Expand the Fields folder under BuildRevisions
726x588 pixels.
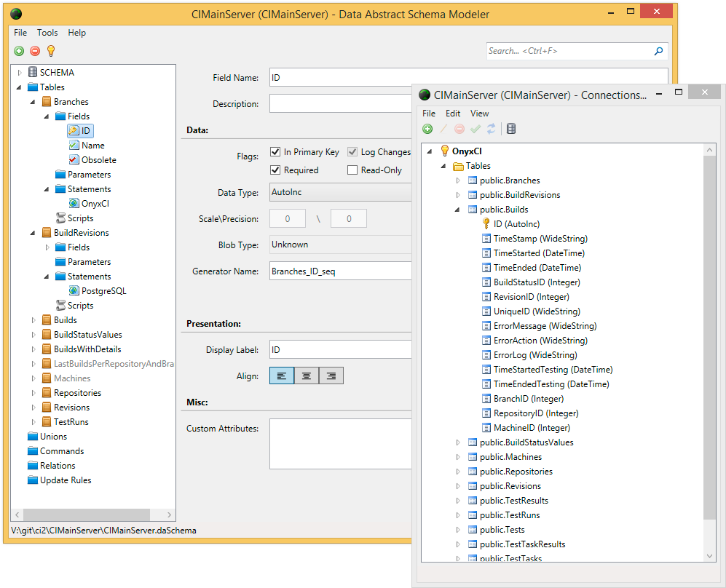(x=47, y=247)
